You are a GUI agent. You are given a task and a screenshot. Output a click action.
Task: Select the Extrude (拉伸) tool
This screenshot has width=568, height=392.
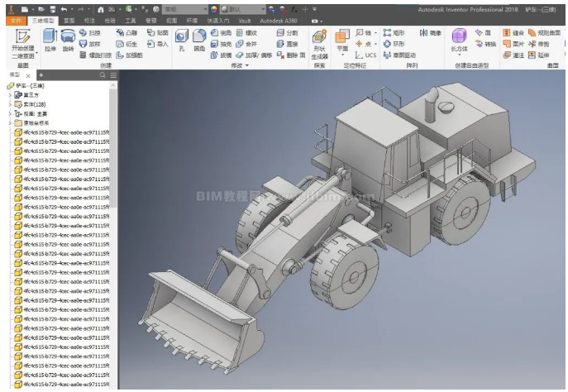(50, 41)
